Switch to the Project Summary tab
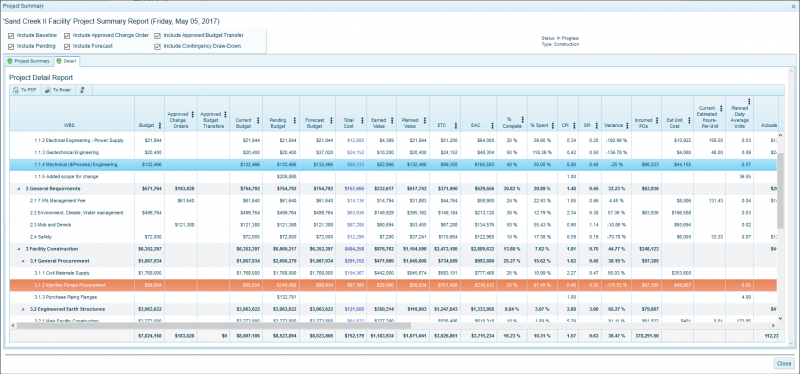 (x=28, y=61)
